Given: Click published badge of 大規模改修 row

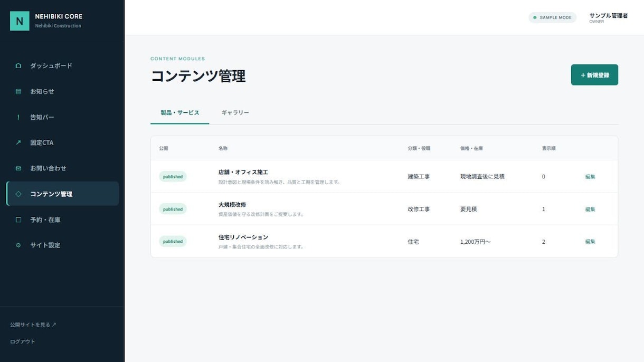Looking at the screenshot, I should pos(173,209).
